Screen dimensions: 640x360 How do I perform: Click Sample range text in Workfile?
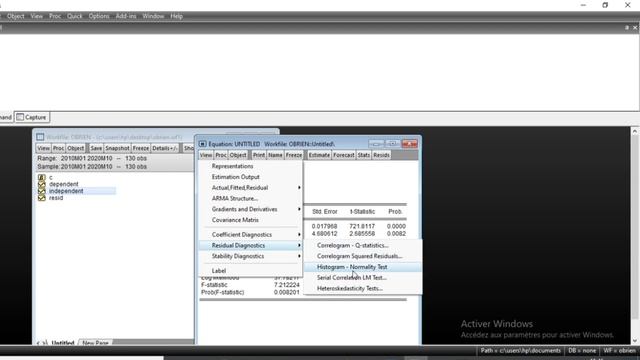click(x=92, y=167)
